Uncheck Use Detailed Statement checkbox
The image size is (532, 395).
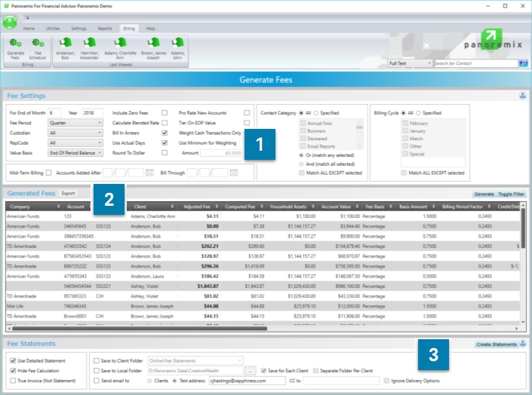[13, 361]
